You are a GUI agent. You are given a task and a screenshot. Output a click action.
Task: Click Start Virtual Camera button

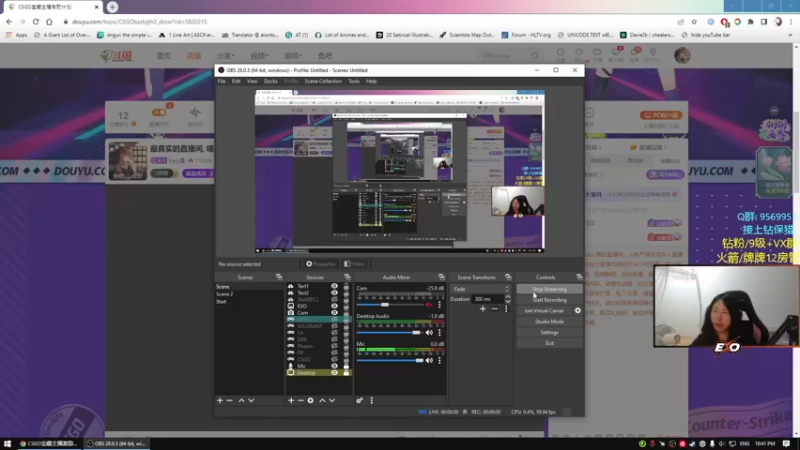pos(544,311)
